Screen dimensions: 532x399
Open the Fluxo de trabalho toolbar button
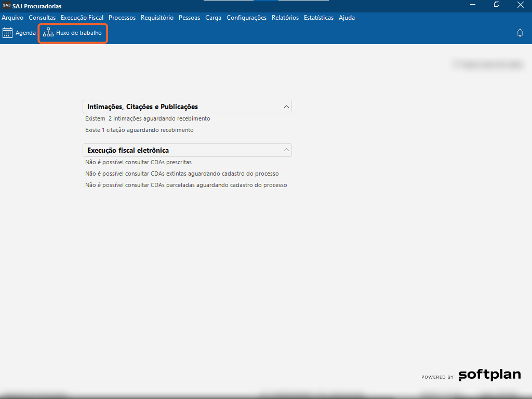coord(73,33)
